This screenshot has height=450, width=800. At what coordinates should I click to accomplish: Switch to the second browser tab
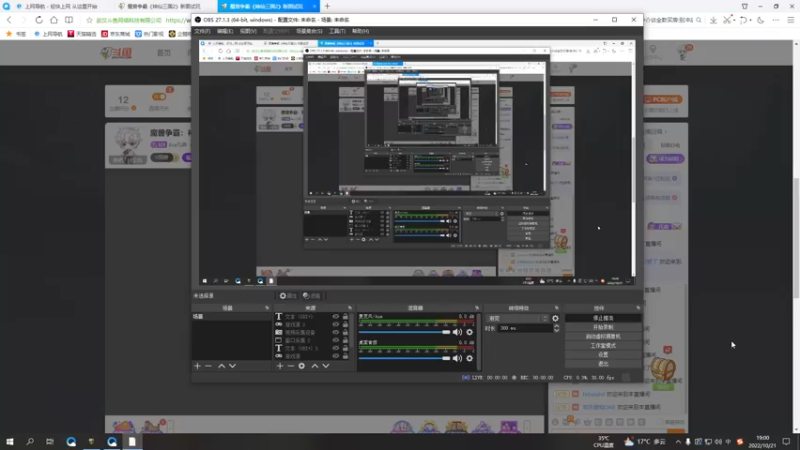(x=163, y=6)
